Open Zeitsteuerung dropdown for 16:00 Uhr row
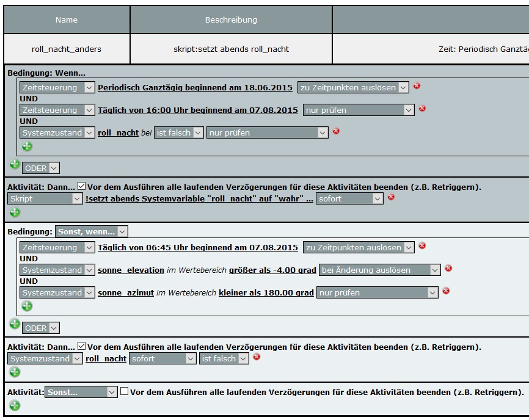This screenshot has width=529, height=420. (57, 110)
